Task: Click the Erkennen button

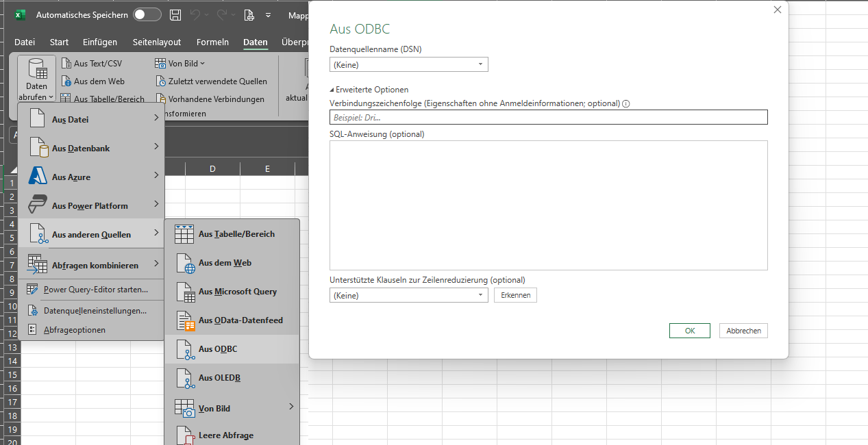Action: [x=515, y=295]
